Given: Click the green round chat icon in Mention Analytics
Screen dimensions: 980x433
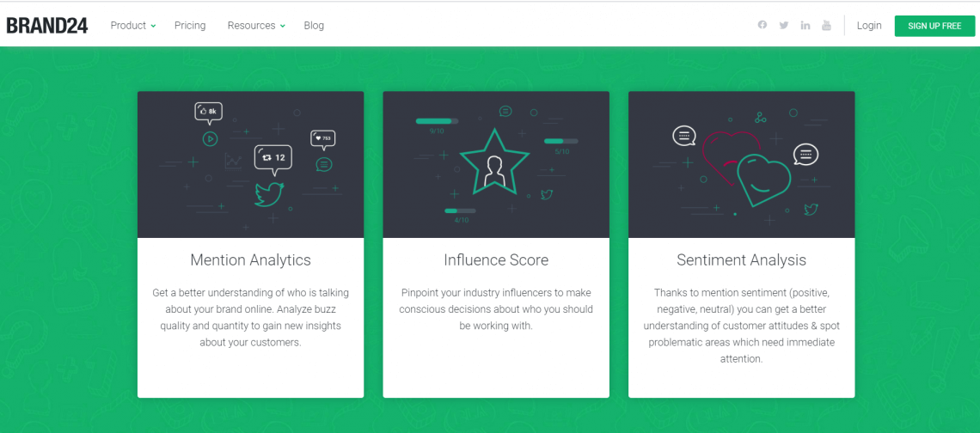Looking at the screenshot, I should 324,164.
